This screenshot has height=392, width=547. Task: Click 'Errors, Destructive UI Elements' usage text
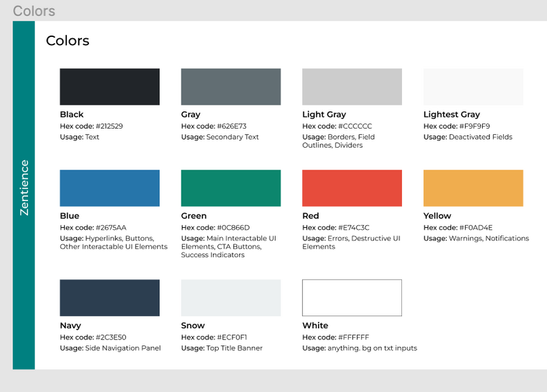[x=351, y=242]
